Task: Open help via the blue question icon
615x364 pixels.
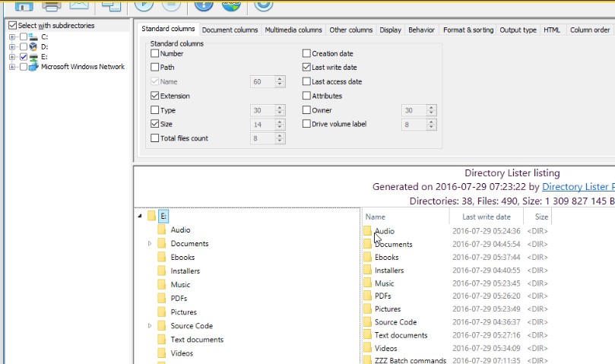Action: point(204,5)
